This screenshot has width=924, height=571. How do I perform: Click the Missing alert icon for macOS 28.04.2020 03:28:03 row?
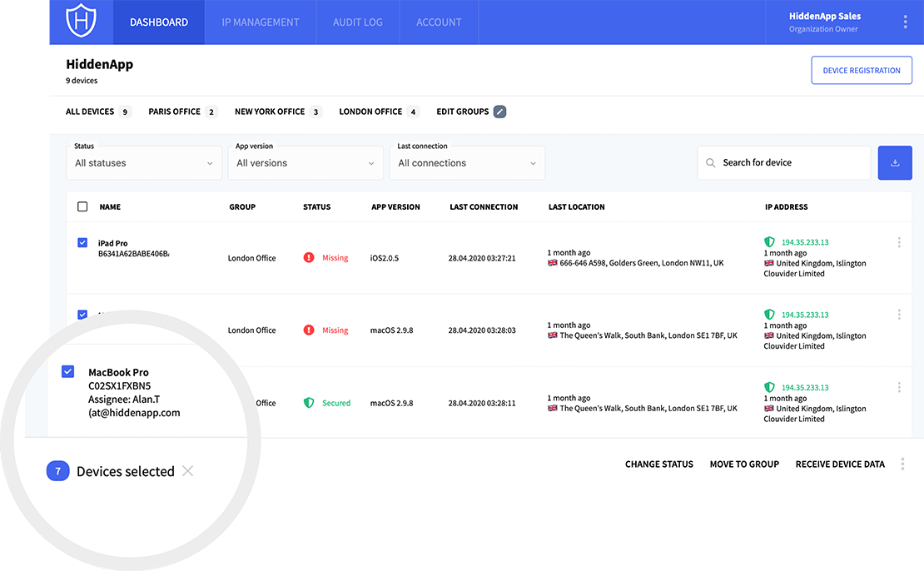click(309, 330)
